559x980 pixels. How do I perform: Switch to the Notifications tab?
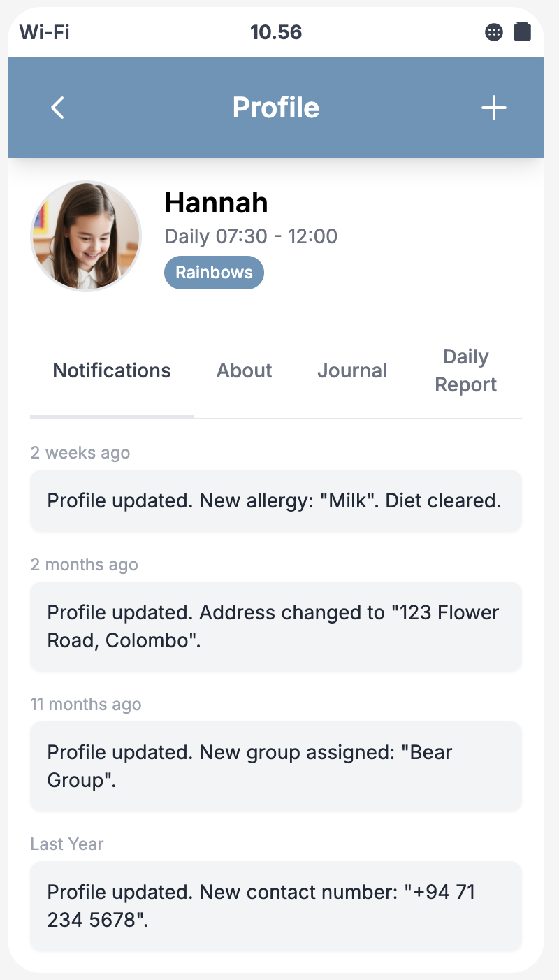click(x=112, y=370)
